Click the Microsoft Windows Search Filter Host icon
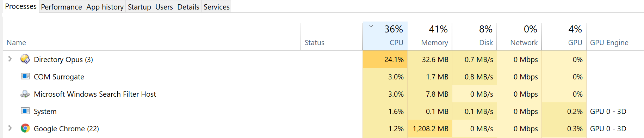 [25, 94]
